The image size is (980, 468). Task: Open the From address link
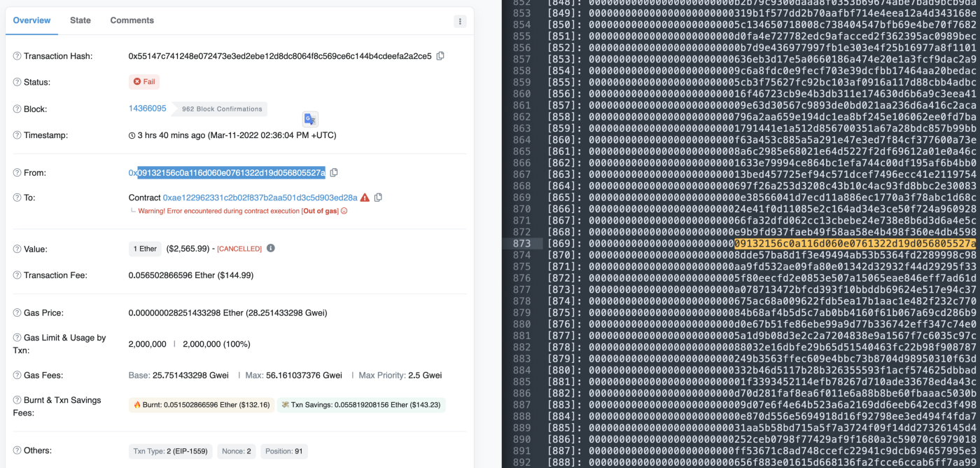(x=227, y=172)
